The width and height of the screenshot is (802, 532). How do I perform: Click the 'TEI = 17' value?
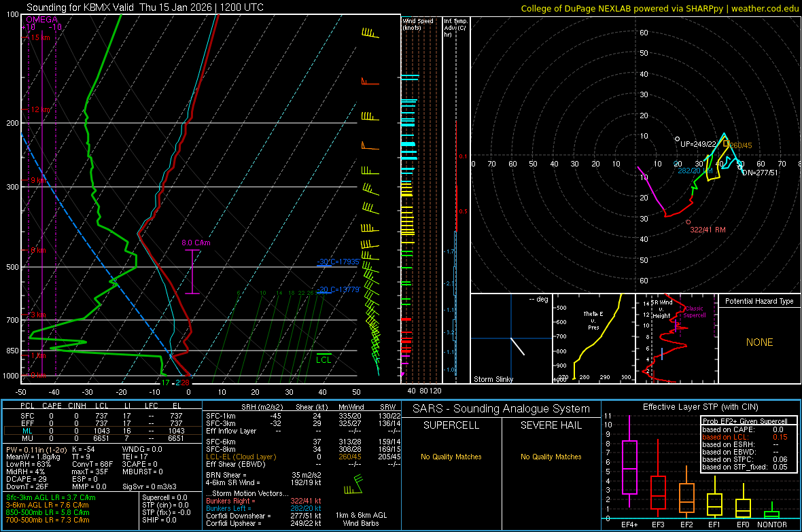[135, 457]
